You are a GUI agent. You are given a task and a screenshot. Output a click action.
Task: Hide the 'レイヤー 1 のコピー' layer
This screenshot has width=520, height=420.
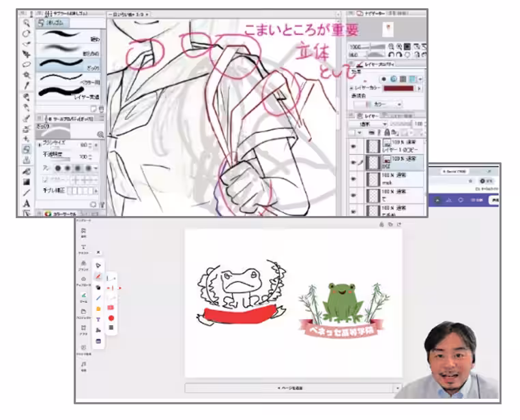[x=353, y=146]
